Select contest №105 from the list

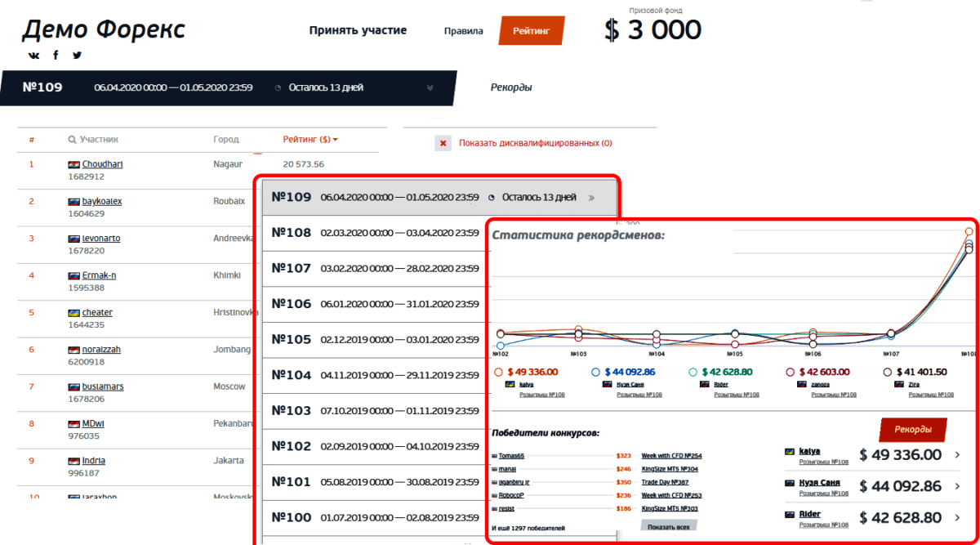click(376, 339)
